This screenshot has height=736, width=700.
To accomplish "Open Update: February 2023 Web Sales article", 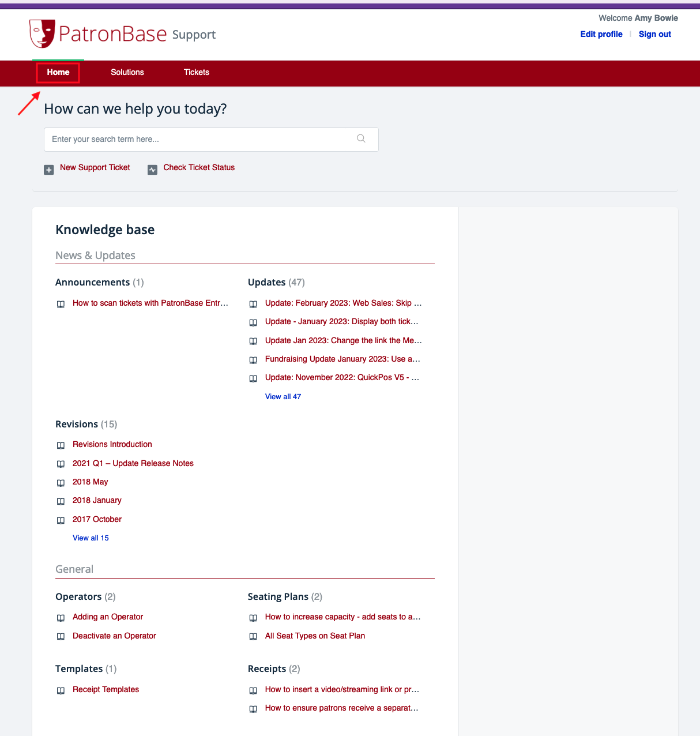I will click(x=344, y=303).
